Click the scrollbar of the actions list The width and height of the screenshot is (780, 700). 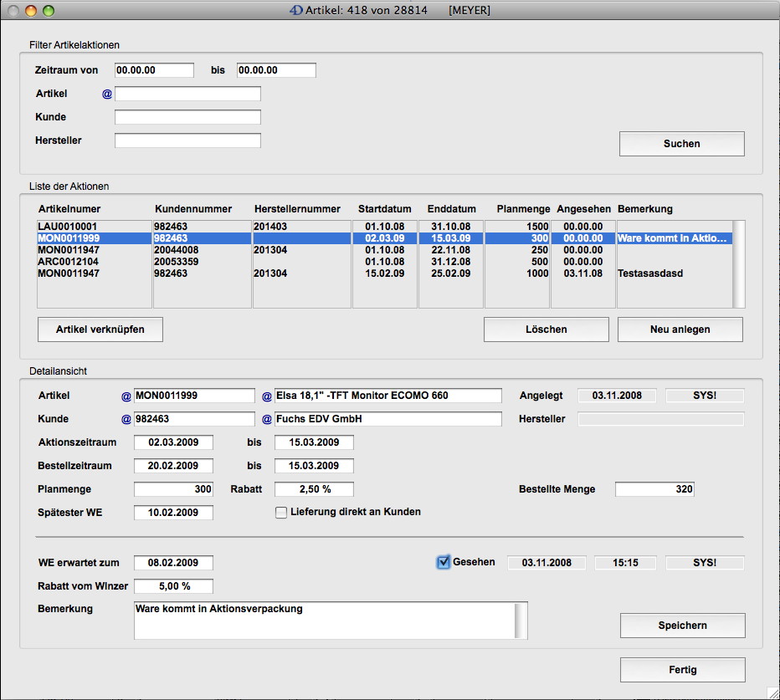click(x=738, y=264)
